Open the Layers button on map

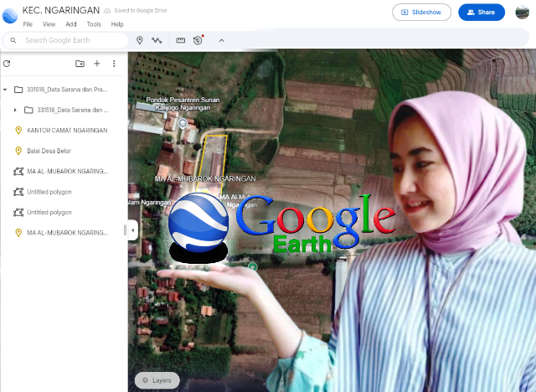157,380
